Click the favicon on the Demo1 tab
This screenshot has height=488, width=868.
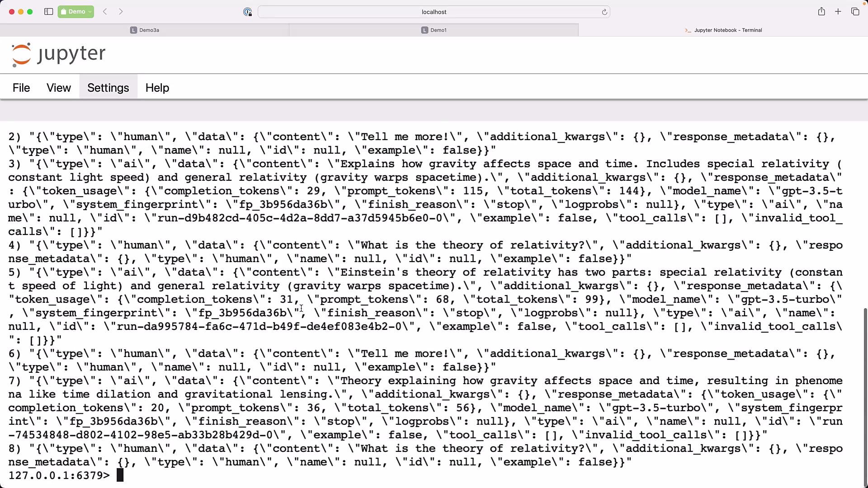(x=425, y=30)
